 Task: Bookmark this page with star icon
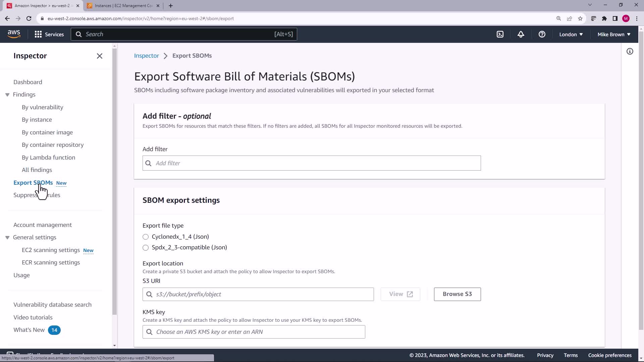click(x=580, y=18)
